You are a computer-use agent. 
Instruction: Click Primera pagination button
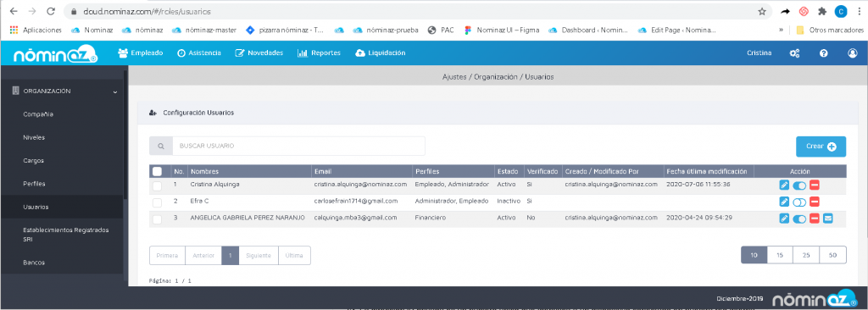[167, 256]
